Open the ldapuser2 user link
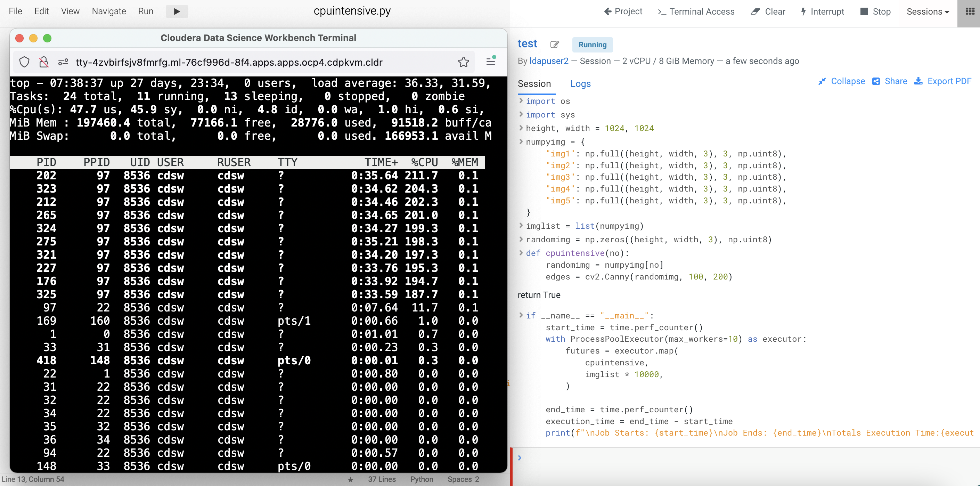980x486 pixels. point(549,61)
